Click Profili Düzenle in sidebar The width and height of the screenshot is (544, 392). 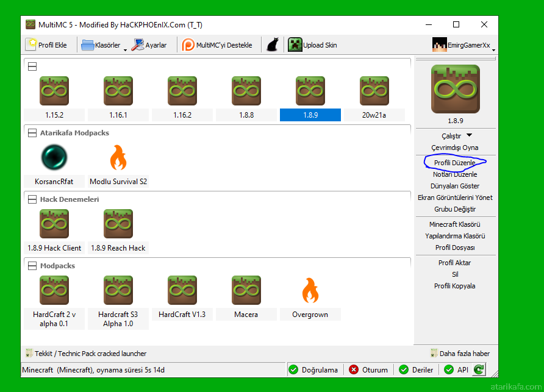pos(455,163)
